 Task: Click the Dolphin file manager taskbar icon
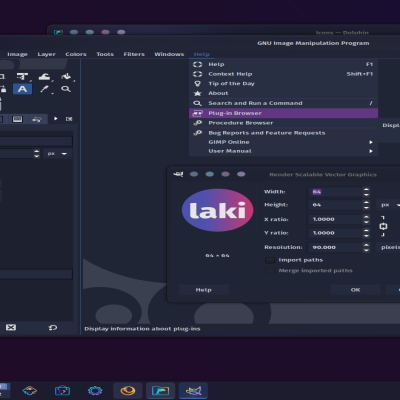160,391
